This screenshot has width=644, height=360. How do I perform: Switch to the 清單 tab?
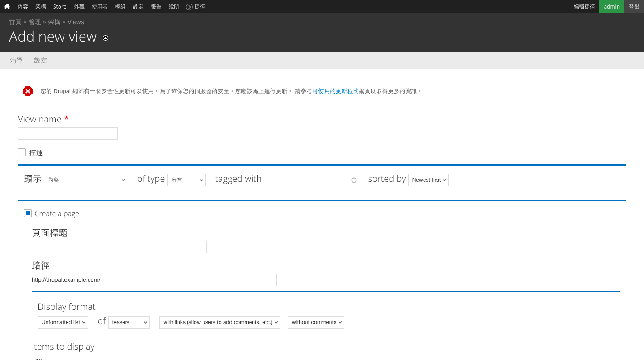click(x=17, y=60)
